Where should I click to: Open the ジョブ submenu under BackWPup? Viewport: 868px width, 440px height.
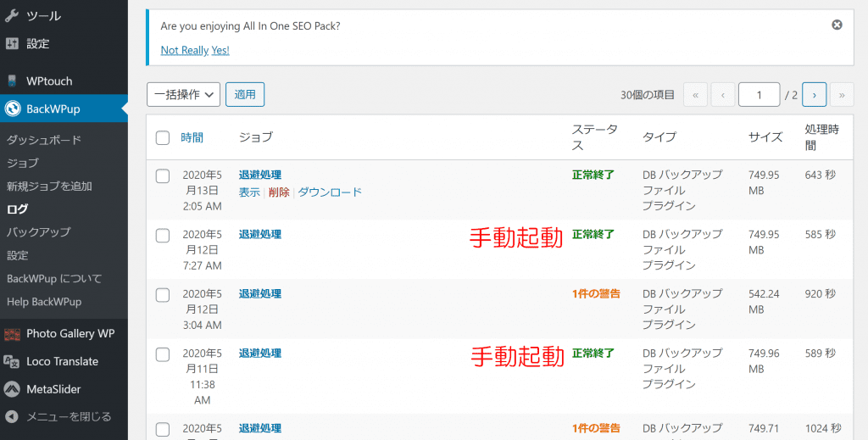point(23,163)
